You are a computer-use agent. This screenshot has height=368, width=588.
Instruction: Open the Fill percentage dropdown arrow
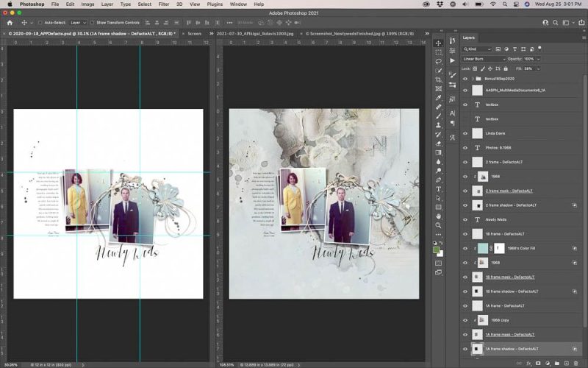[x=539, y=68]
